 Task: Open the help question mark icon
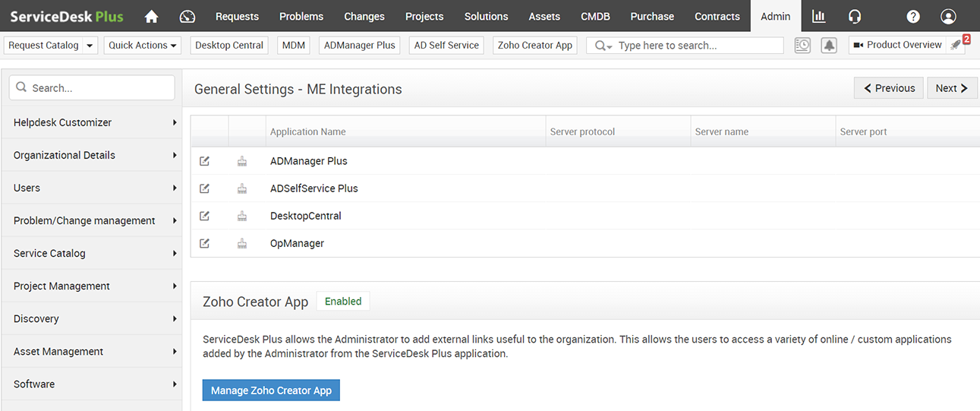(x=913, y=16)
